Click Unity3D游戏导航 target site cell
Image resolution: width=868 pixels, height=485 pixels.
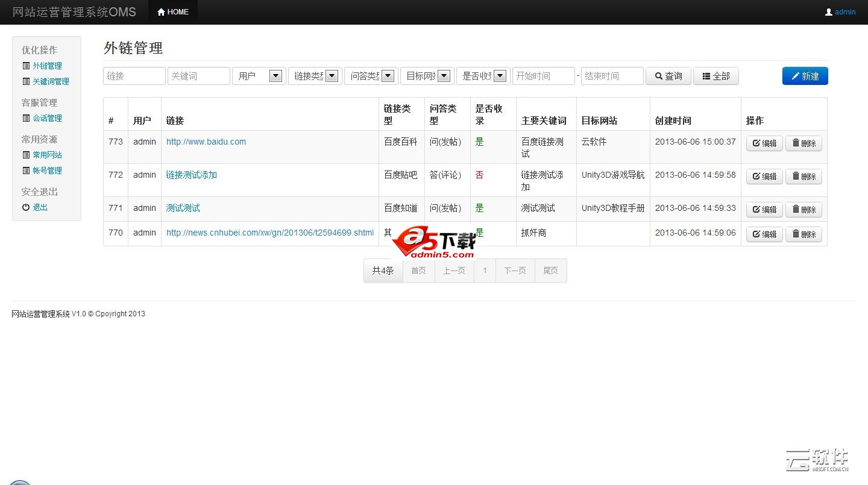coord(613,175)
